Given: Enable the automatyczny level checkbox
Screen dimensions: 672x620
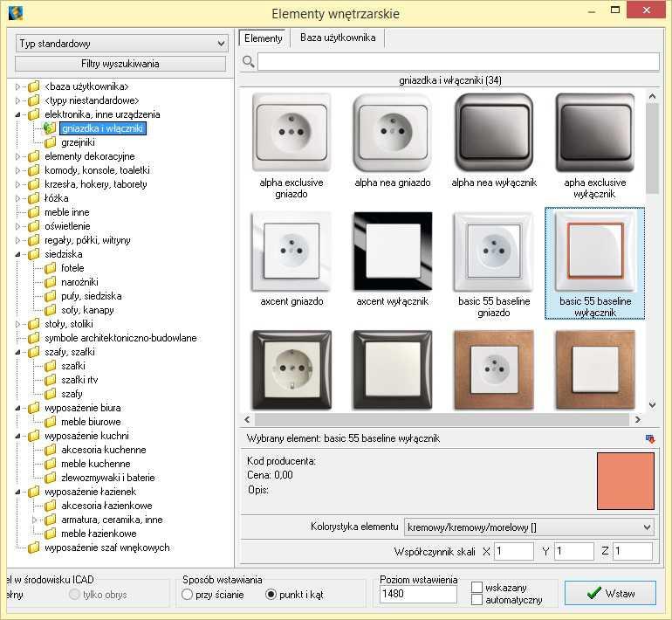Looking at the screenshot, I should 477,600.
